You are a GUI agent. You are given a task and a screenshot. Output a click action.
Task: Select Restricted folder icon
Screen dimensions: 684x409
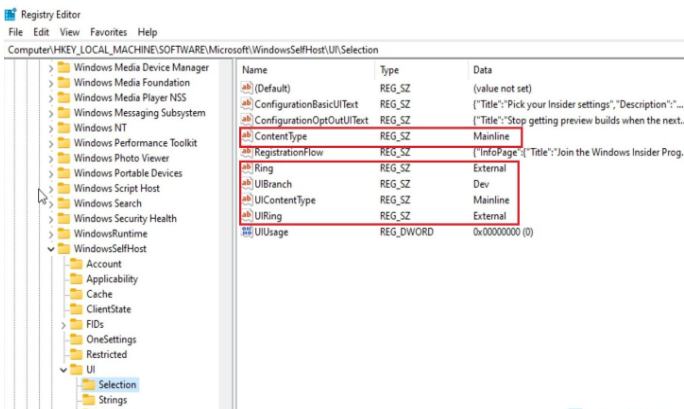point(76,354)
